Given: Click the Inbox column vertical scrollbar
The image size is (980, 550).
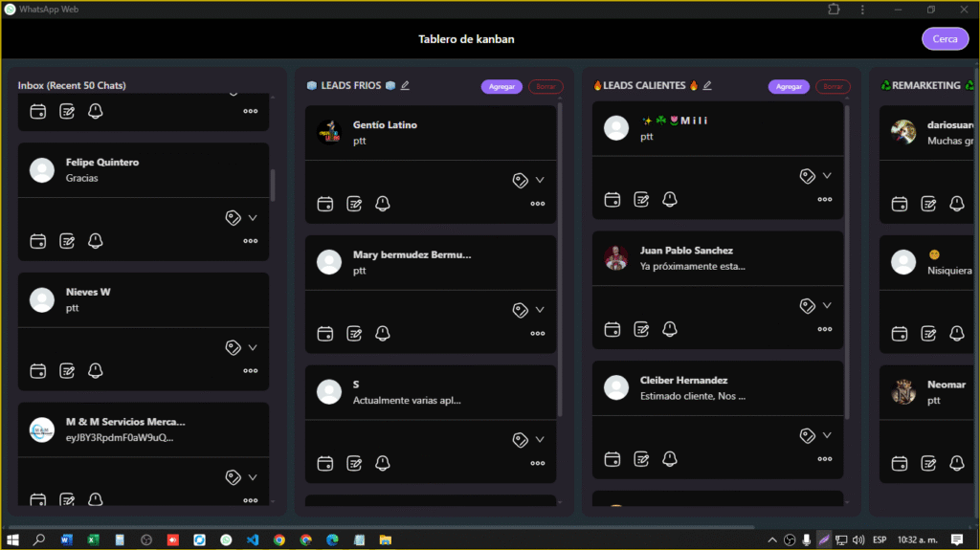Looking at the screenshot, I should (x=273, y=185).
